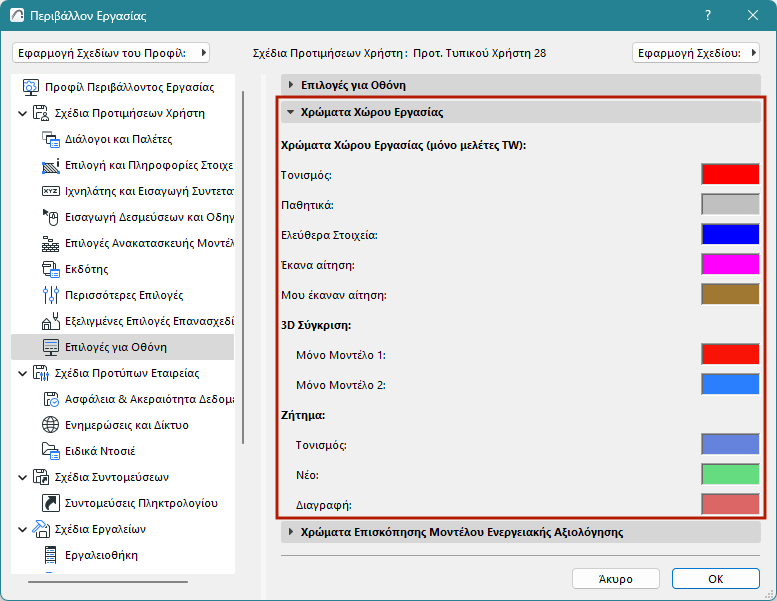Change the gray Παθητικά color swatch

(730, 204)
